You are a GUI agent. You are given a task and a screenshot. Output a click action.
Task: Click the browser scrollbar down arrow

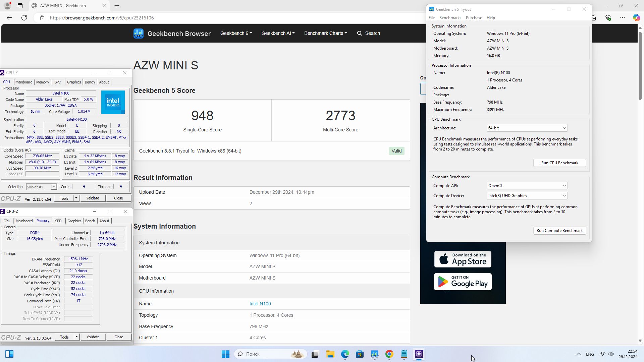pyautogui.click(x=640, y=341)
